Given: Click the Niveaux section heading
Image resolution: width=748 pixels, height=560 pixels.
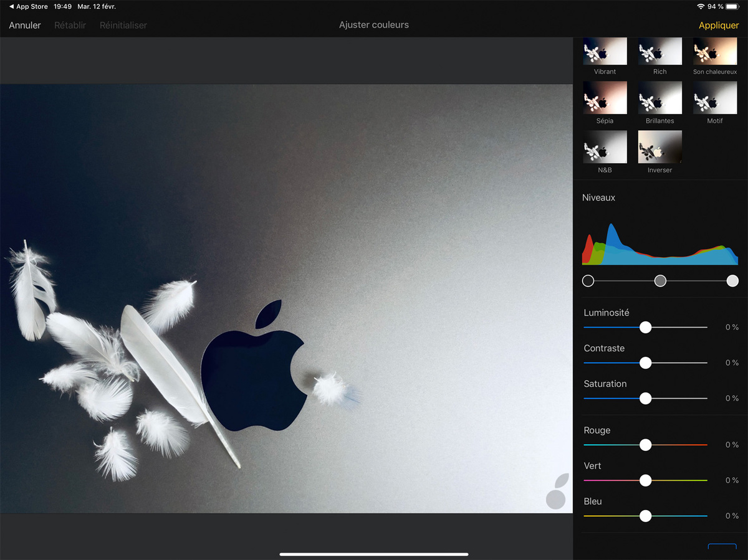Looking at the screenshot, I should click(x=598, y=197).
